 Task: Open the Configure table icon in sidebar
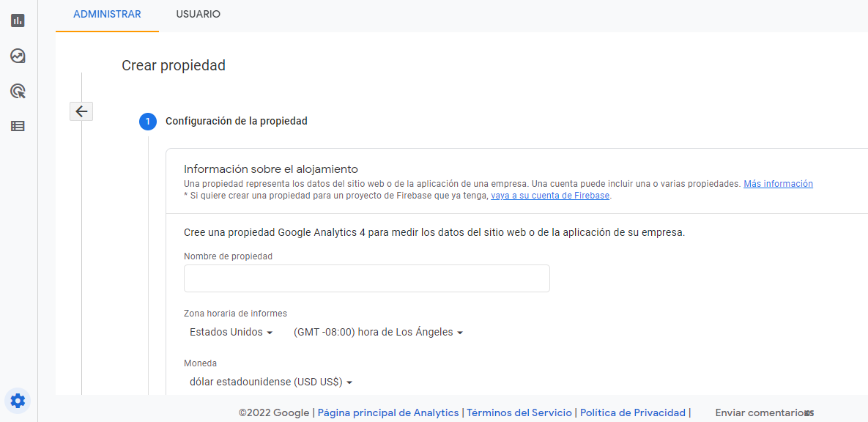pyautogui.click(x=18, y=126)
